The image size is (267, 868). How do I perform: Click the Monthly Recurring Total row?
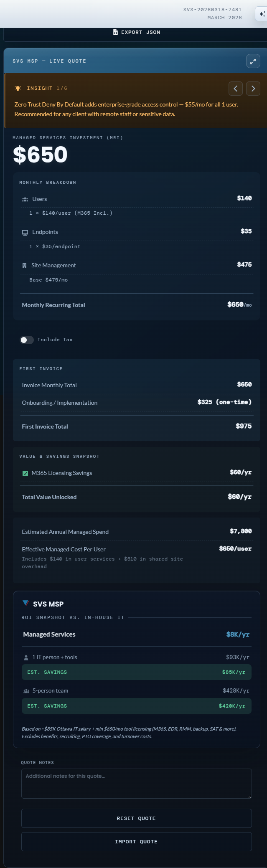click(x=136, y=305)
